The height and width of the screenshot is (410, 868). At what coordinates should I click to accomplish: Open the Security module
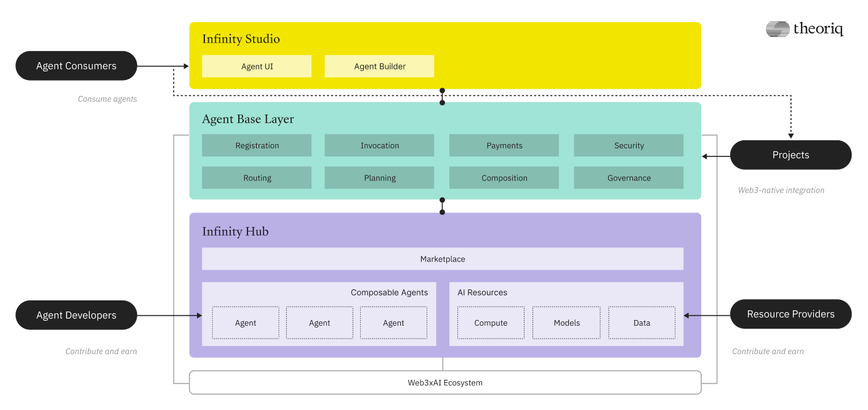[x=629, y=145]
